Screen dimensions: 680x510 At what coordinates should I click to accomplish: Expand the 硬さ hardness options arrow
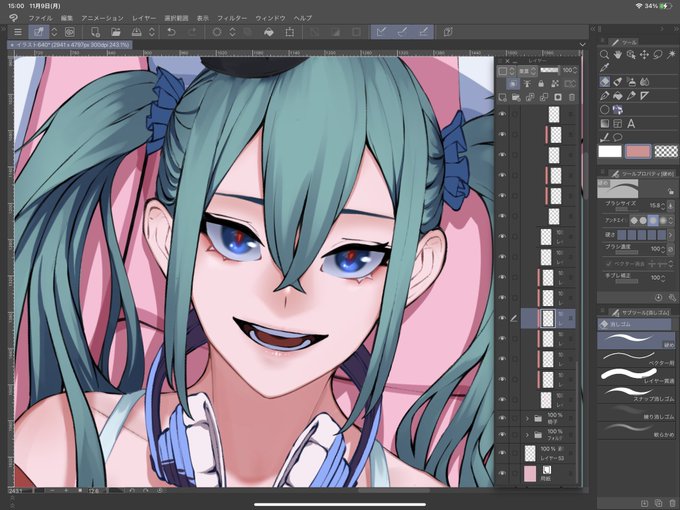tap(671, 235)
